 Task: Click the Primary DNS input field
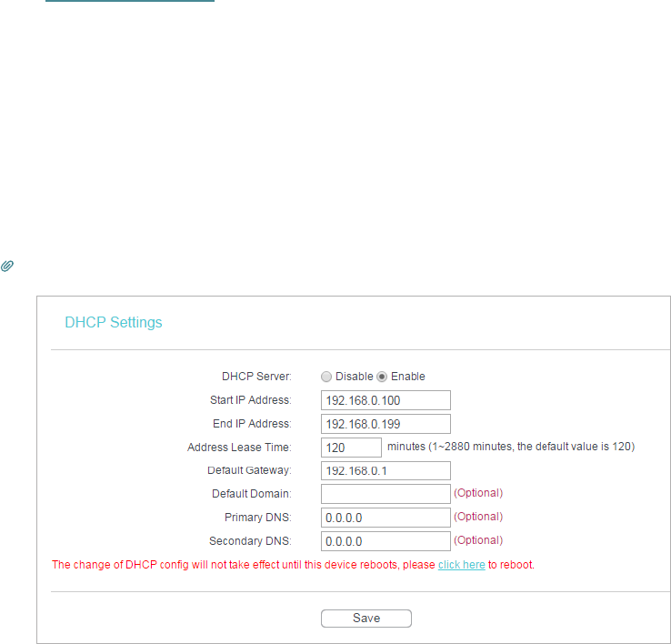point(386,518)
